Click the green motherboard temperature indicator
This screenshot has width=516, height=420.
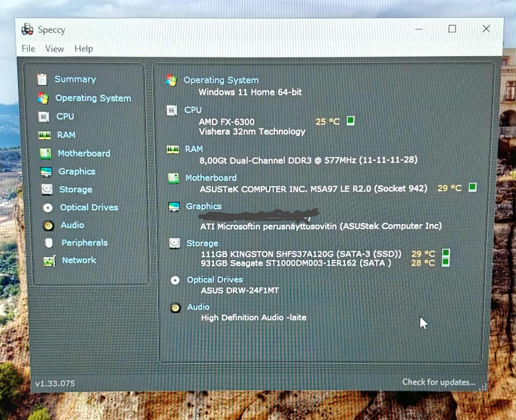coord(472,187)
